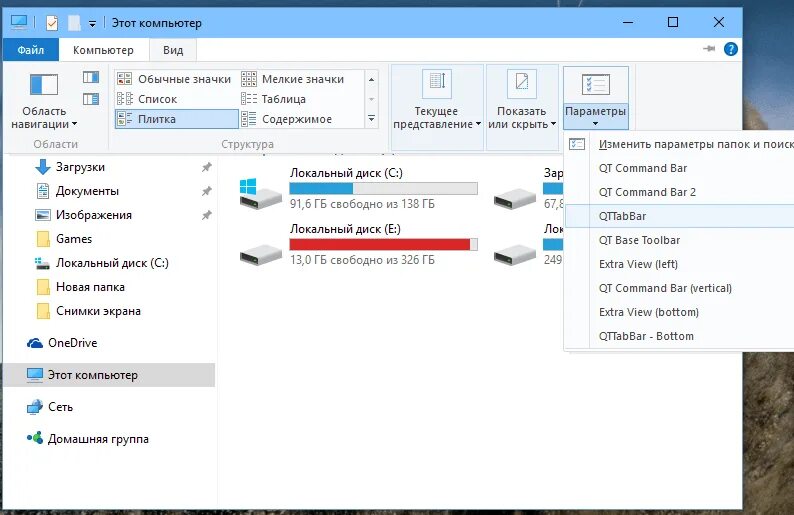Open OneDrive in navigation pane
Viewport: 794px width, 515px height.
coord(72,343)
